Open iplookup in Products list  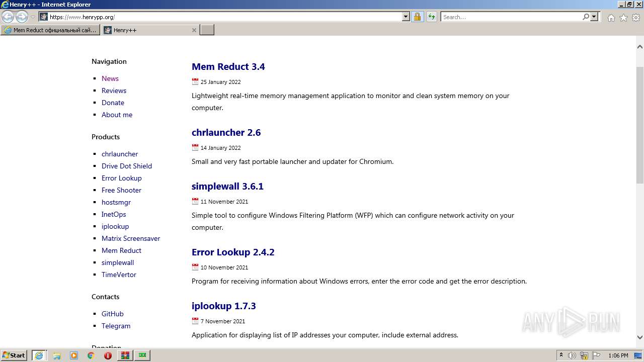coord(115,226)
